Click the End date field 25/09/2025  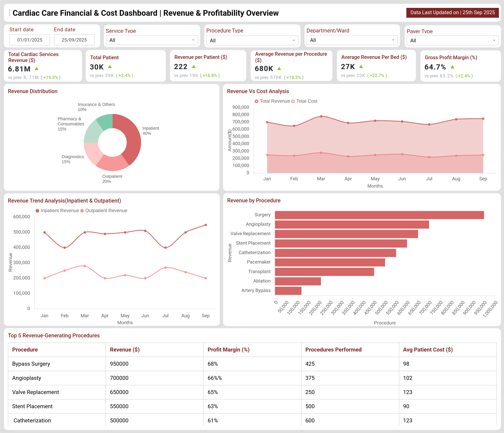click(x=74, y=40)
